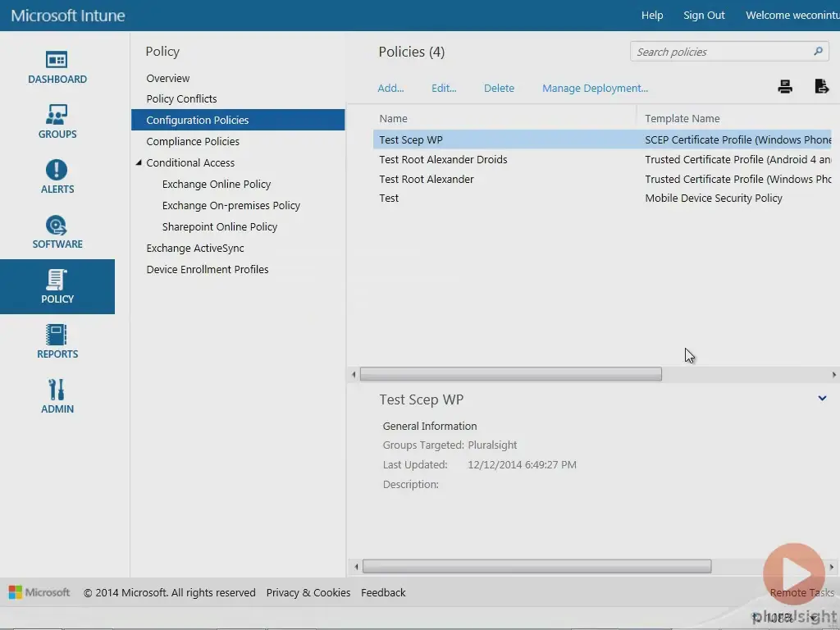The width and height of the screenshot is (840, 630).
Task: Click the search magnifier icon
Action: click(818, 52)
